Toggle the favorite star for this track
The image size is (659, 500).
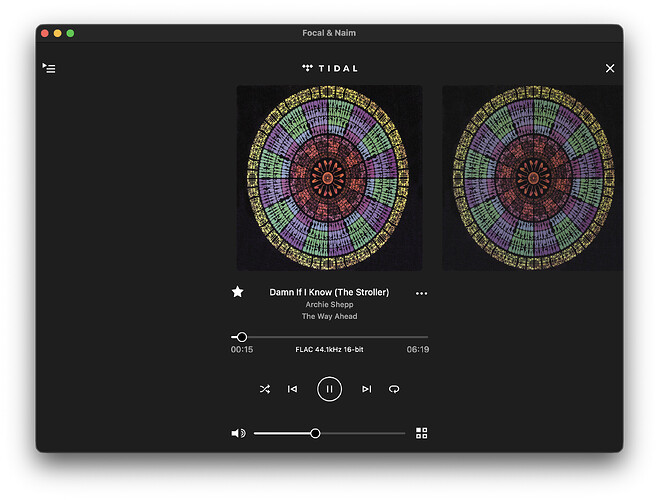237,292
